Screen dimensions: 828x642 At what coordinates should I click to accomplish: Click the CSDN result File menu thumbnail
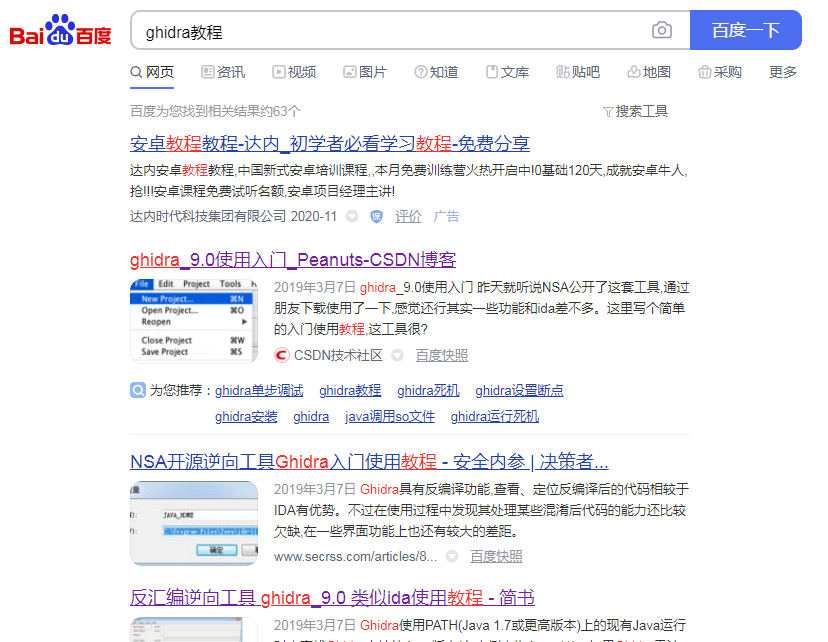pyautogui.click(x=194, y=321)
